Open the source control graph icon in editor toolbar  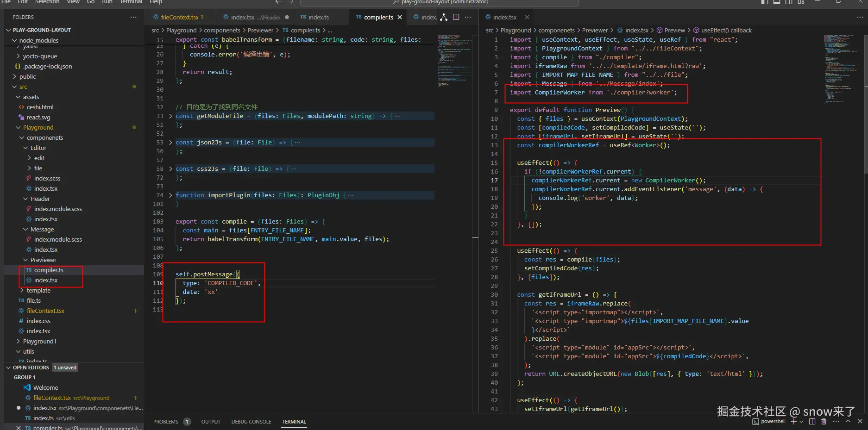(x=444, y=17)
